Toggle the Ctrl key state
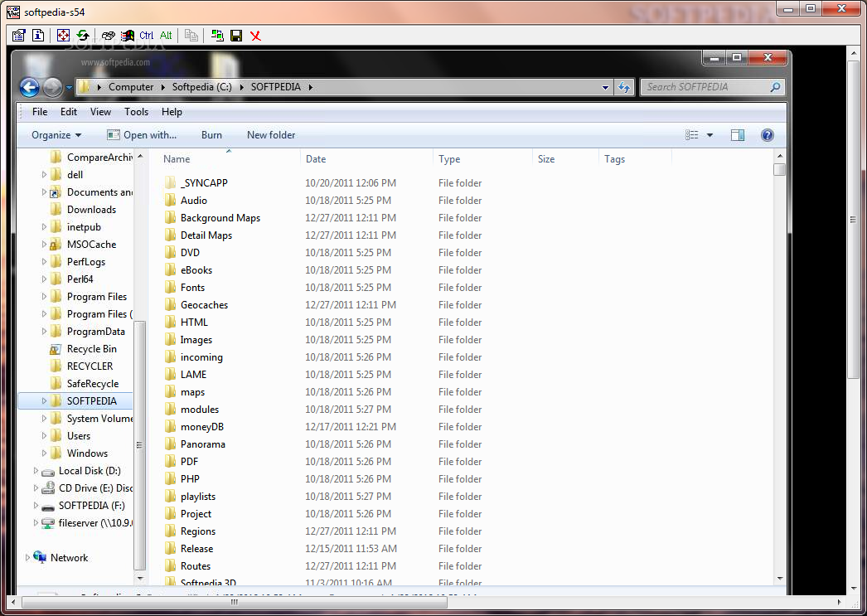Viewport: 867px width, 616px height. 147,36
